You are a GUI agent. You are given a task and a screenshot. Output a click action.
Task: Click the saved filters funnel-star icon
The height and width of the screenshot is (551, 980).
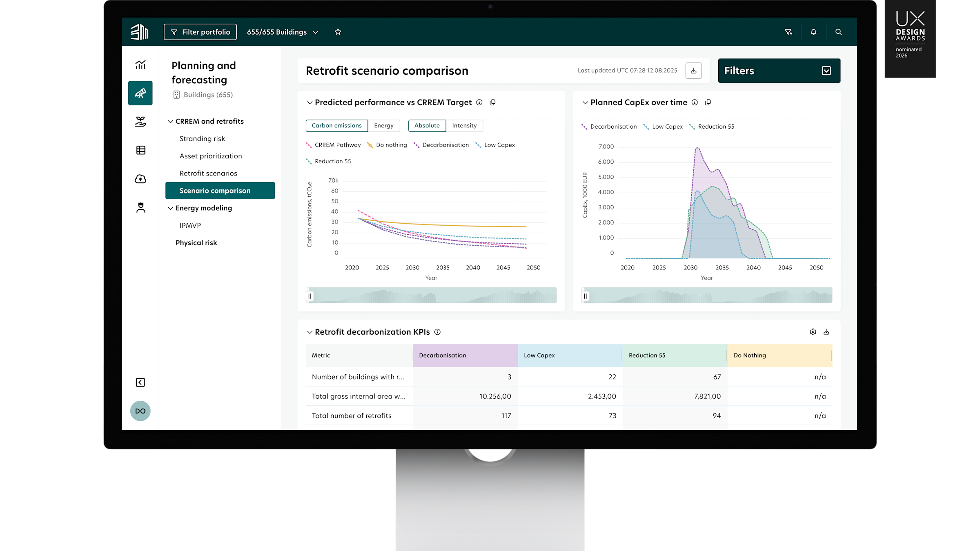pyautogui.click(x=788, y=32)
